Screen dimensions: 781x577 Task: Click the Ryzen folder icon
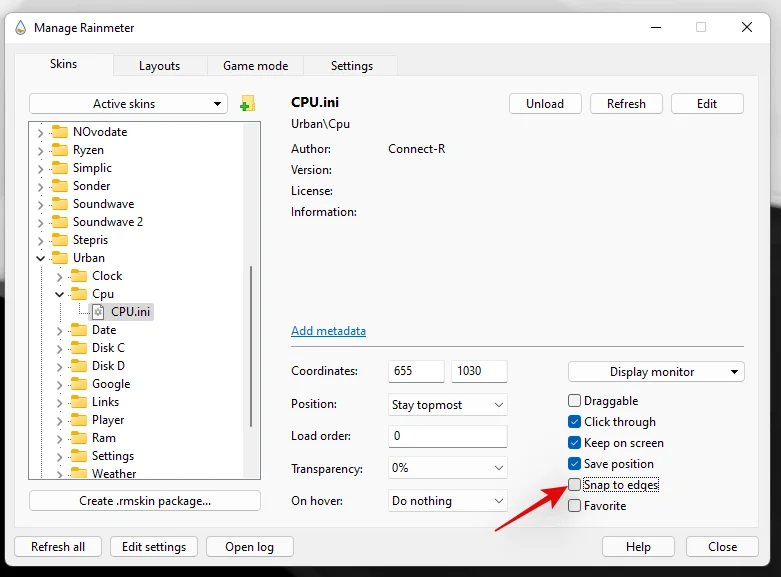tap(60, 150)
